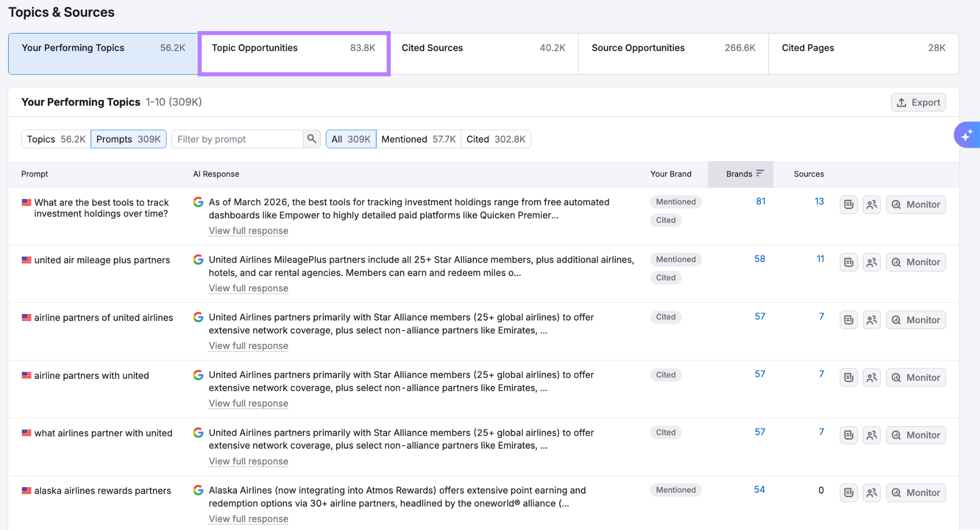Click the Sources column header

tap(809, 174)
